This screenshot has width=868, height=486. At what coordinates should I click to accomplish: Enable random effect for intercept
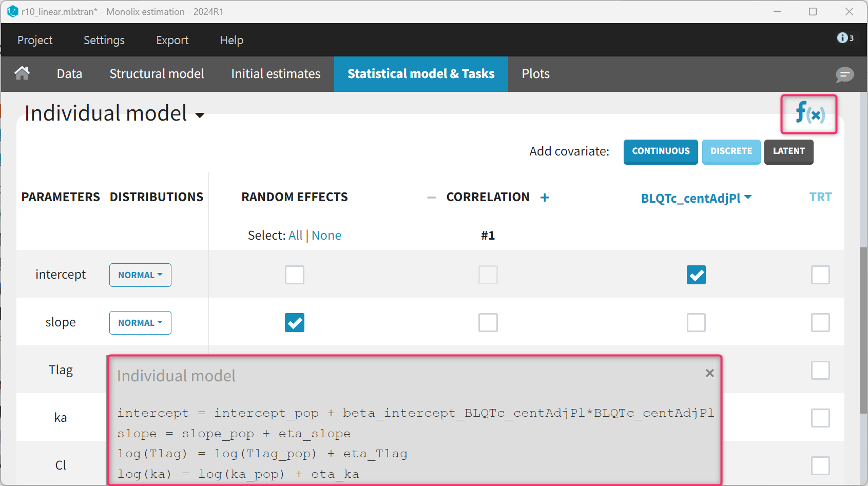point(295,275)
